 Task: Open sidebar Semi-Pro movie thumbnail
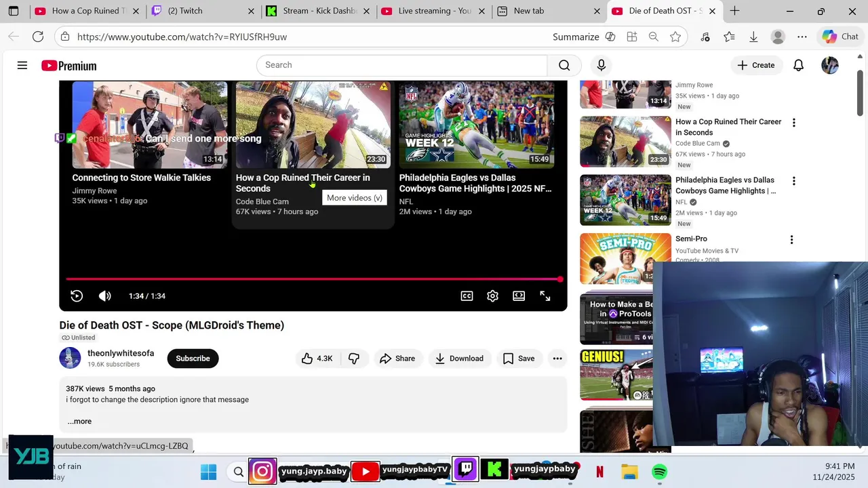pyautogui.click(x=625, y=258)
